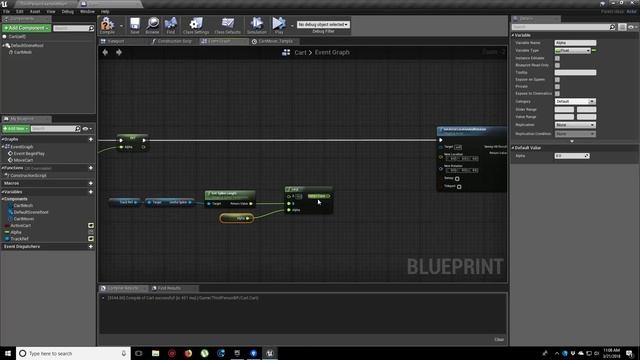Screen dimensions: 640x360
Task: Click the Variable Type color swatch icon
Action: coord(594,50)
